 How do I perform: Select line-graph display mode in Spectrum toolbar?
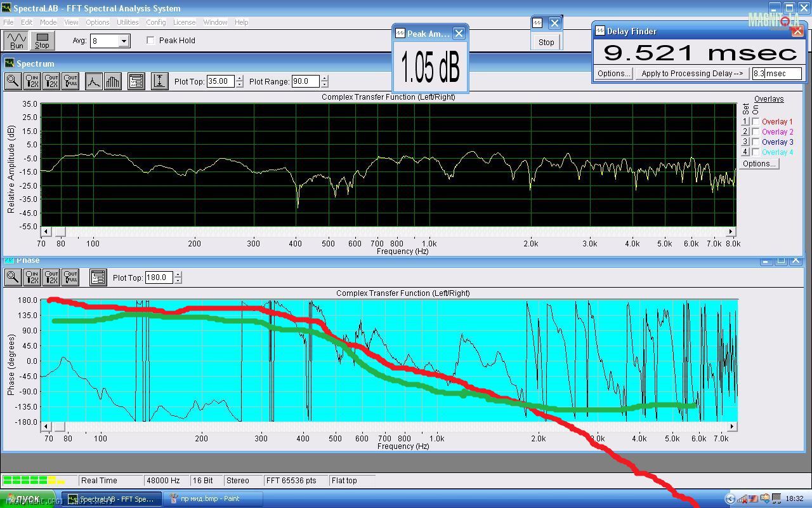(x=94, y=81)
